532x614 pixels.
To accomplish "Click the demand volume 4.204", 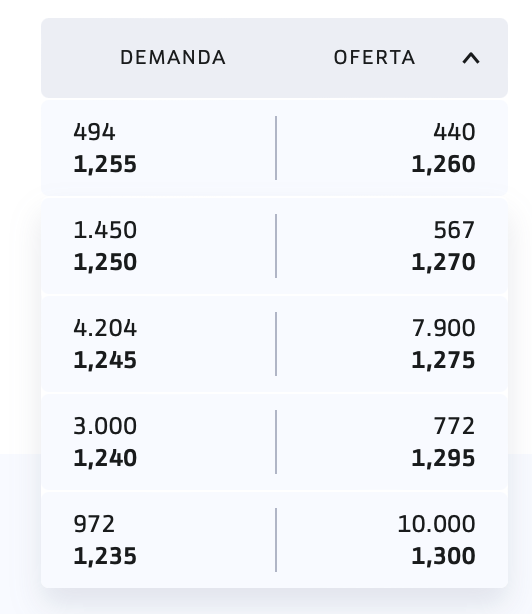I will click(105, 328).
